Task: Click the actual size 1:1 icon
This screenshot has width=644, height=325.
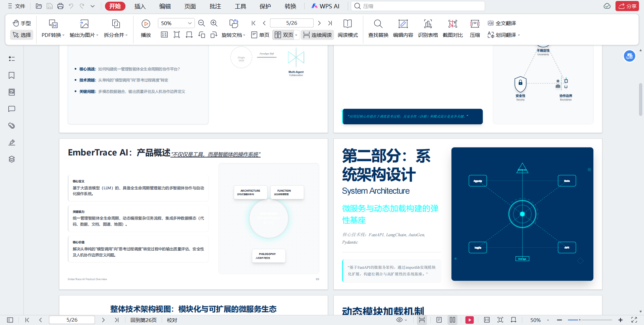Action: tap(164, 35)
